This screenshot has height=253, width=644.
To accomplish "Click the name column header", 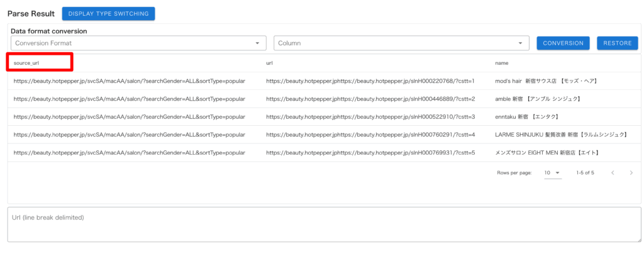I will point(501,63).
